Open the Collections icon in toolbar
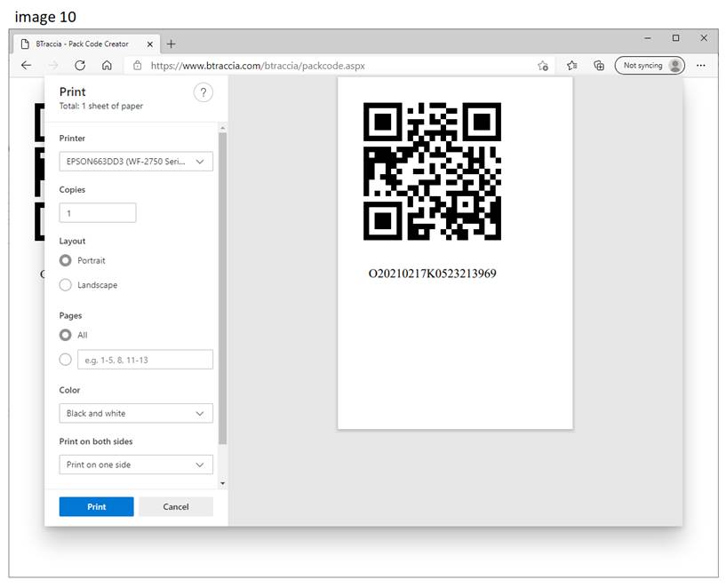 click(x=599, y=66)
